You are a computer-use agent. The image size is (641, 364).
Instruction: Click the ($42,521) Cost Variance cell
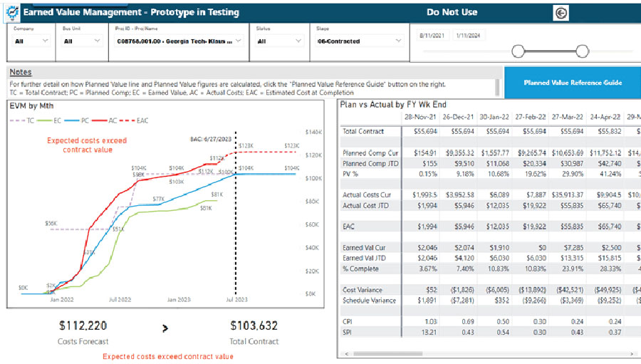click(570, 290)
